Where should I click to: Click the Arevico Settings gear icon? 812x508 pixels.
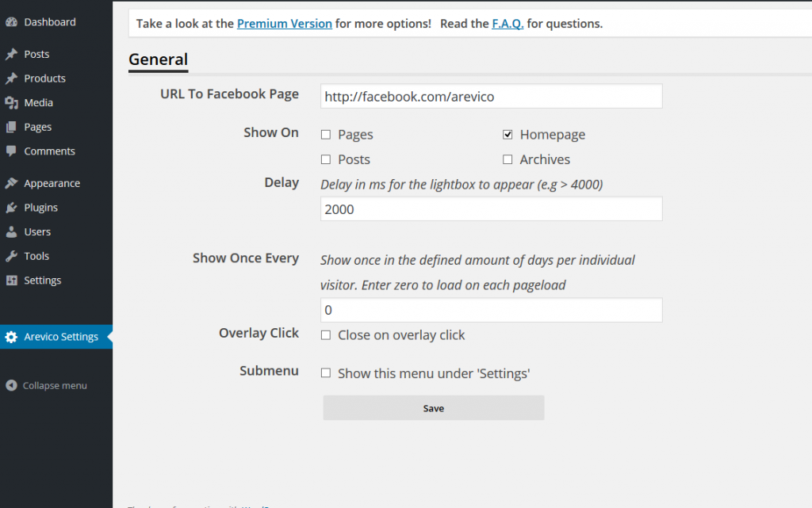click(x=11, y=337)
